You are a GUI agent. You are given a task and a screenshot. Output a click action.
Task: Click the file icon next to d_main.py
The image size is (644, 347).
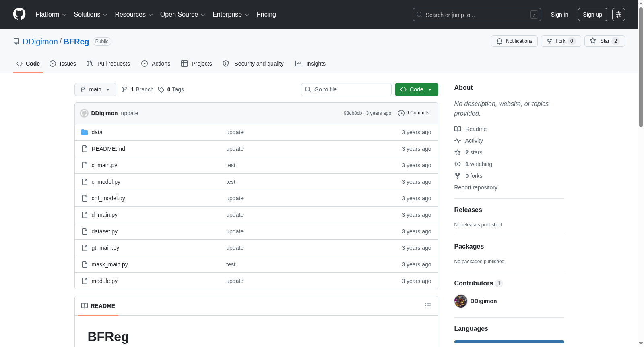(85, 215)
